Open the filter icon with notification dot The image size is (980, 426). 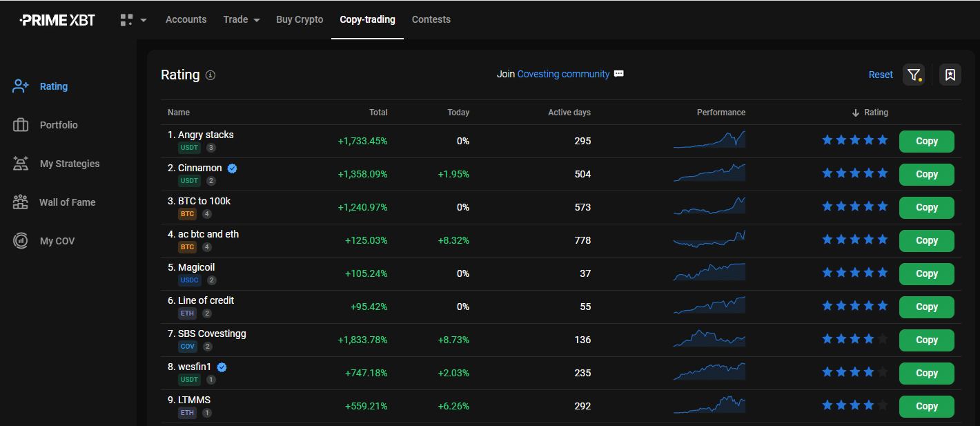[x=914, y=75]
